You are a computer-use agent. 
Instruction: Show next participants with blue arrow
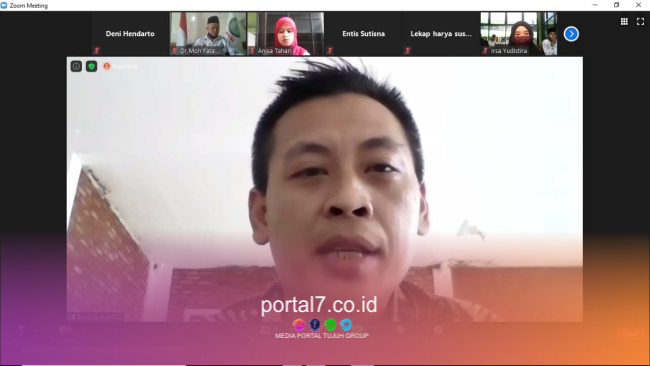click(x=571, y=34)
